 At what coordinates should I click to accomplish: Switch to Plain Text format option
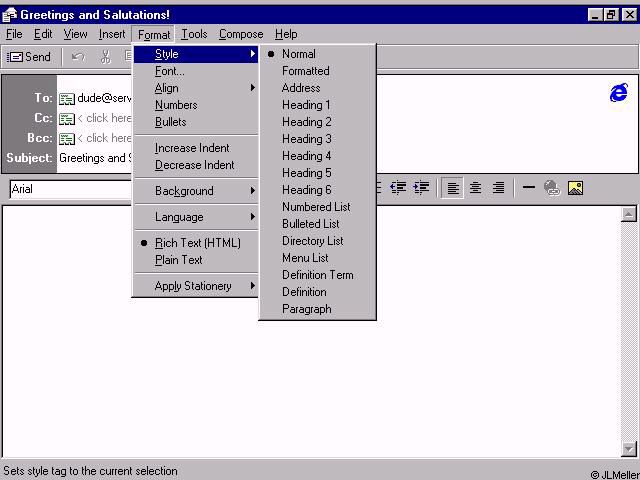tap(178, 260)
